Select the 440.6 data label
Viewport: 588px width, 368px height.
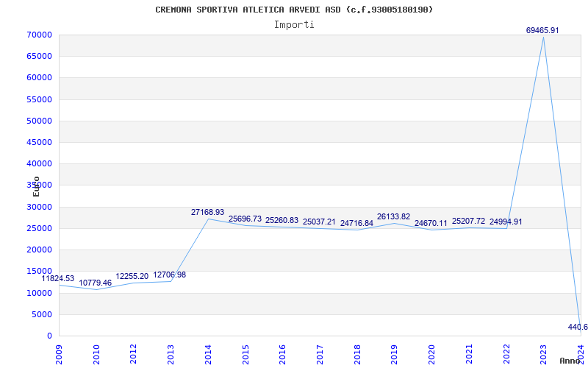coord(578,327)
